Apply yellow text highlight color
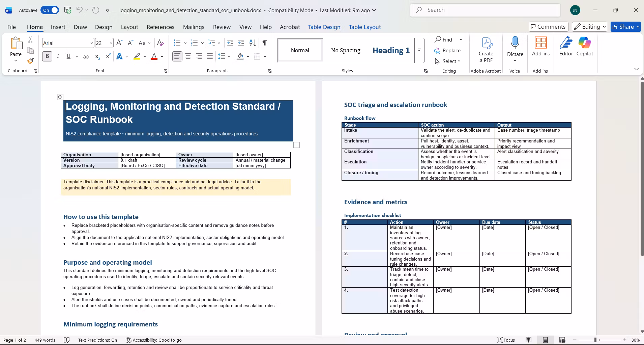The width and height of the screenshot is (644, 345). pyautogui.click(x=137, y=56)
